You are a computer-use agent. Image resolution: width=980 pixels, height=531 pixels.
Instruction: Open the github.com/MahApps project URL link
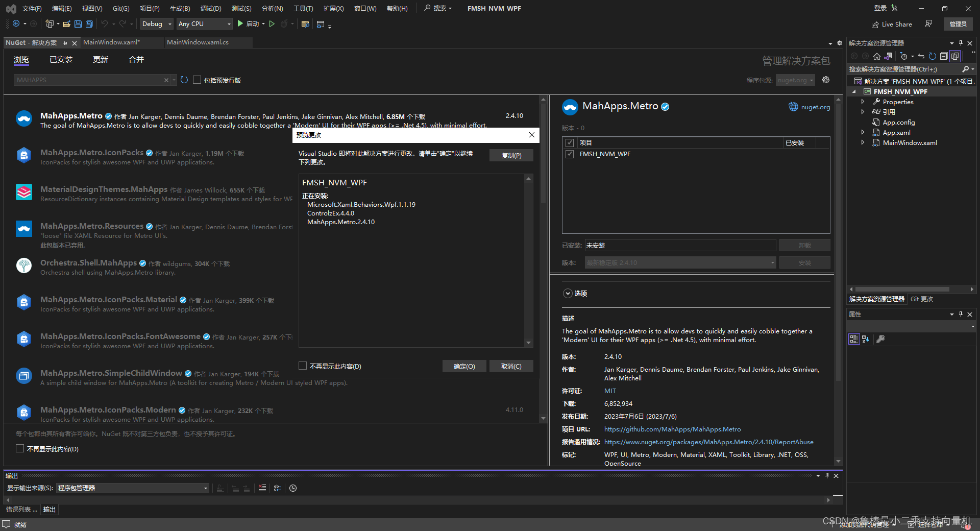pyautogui.click(x=672, y=429)
